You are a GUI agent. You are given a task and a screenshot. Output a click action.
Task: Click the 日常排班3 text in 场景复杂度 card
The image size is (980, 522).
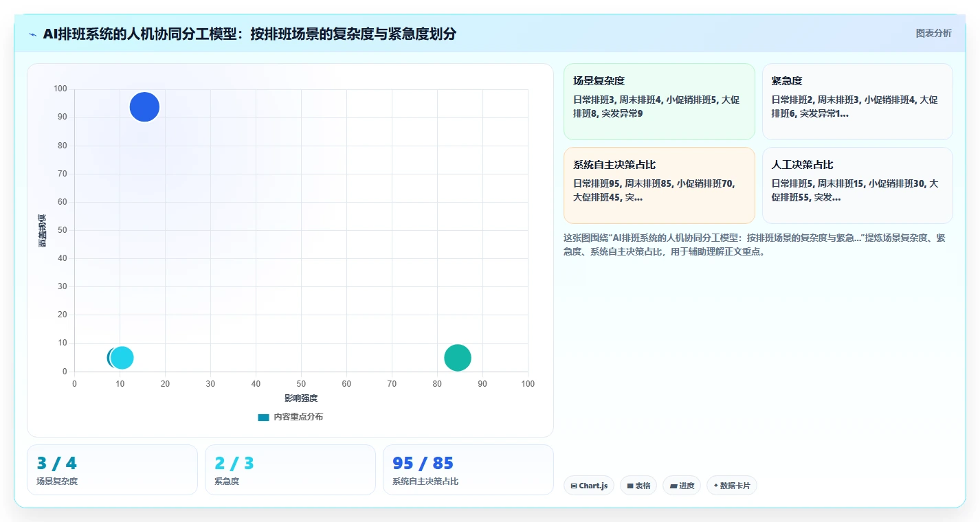(x=594, y=100)
